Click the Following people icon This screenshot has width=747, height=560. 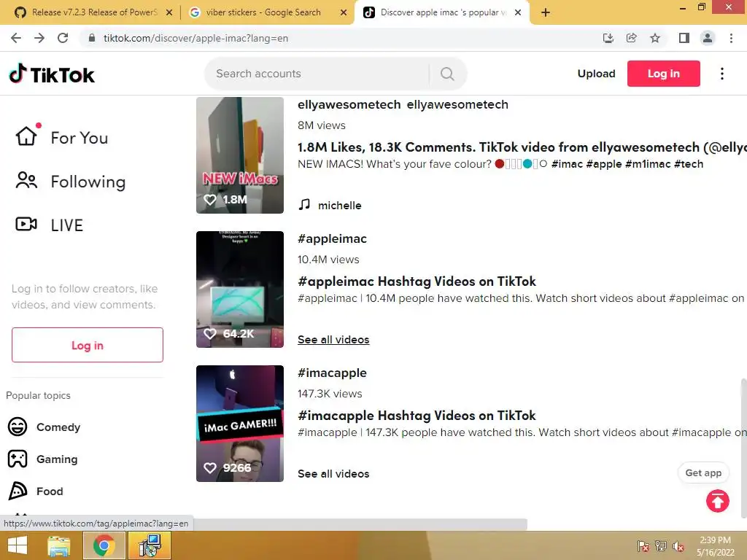pos(26,181)
